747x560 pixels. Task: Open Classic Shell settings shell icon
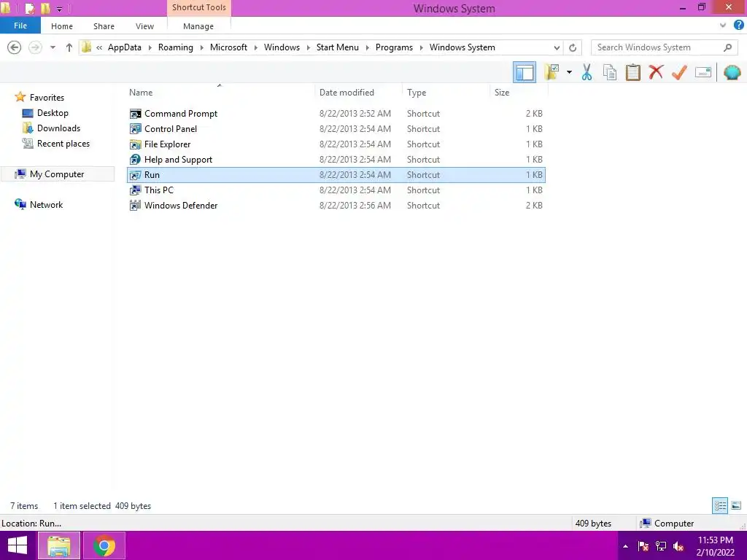click(x=732, y=72)
